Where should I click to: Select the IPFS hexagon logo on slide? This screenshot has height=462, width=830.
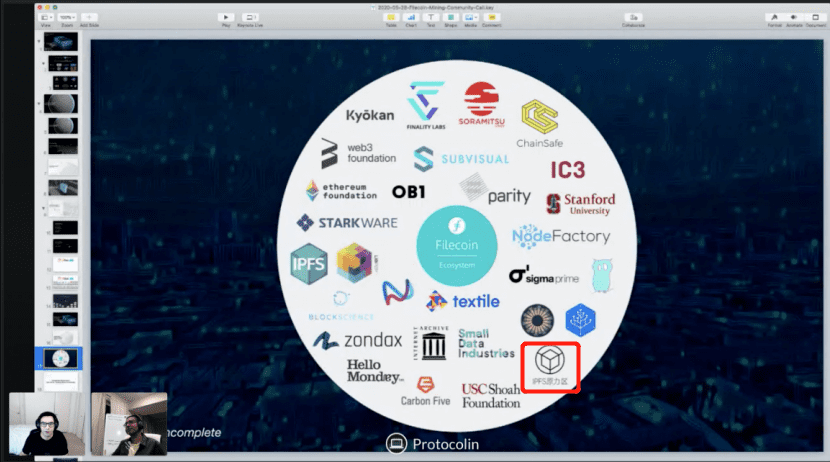point(309,264)
